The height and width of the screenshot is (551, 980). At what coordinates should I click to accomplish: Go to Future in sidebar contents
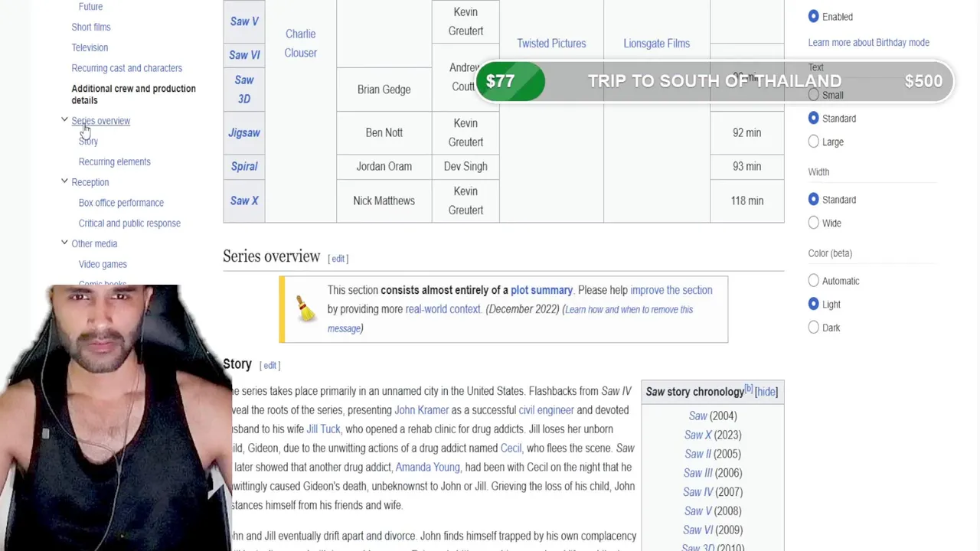tap(90, 7)
